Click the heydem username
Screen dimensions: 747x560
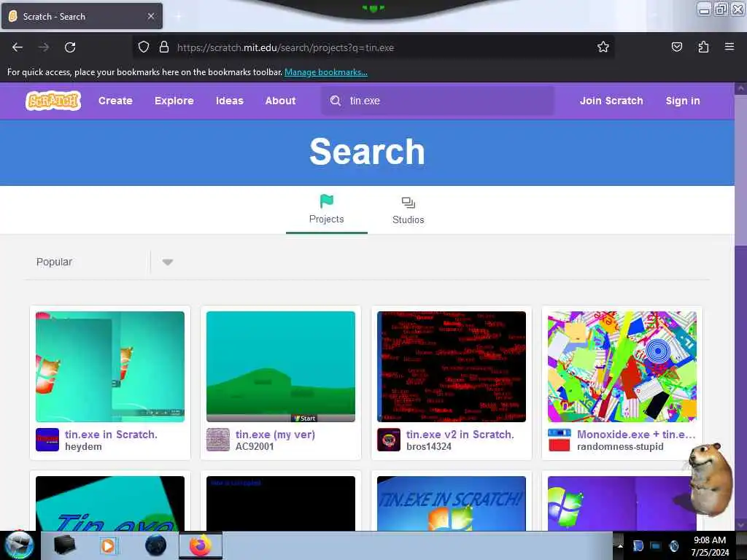(x=83, y=447)
